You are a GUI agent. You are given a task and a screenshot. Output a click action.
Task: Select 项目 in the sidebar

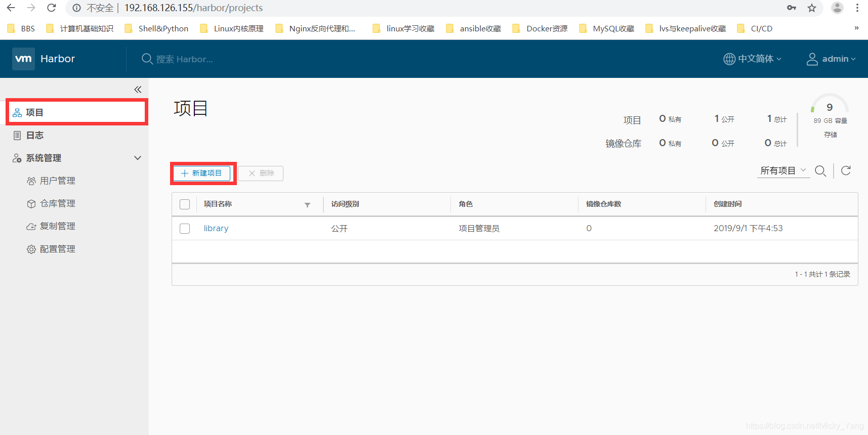coord(77,112)
